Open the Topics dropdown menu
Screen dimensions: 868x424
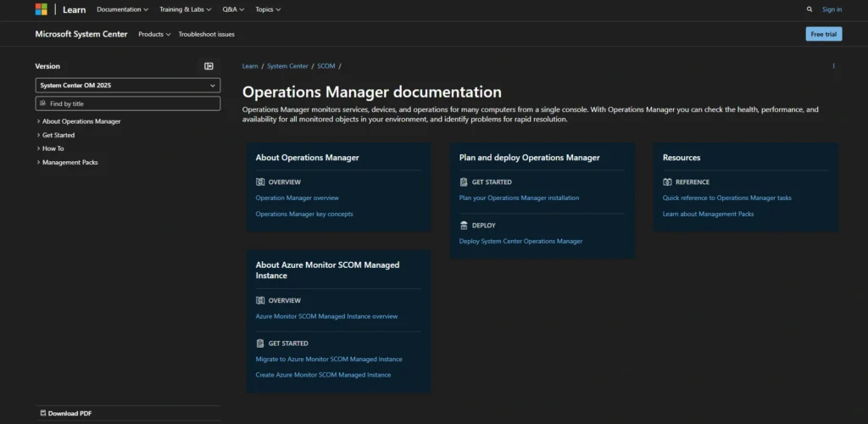pos(268,9)
